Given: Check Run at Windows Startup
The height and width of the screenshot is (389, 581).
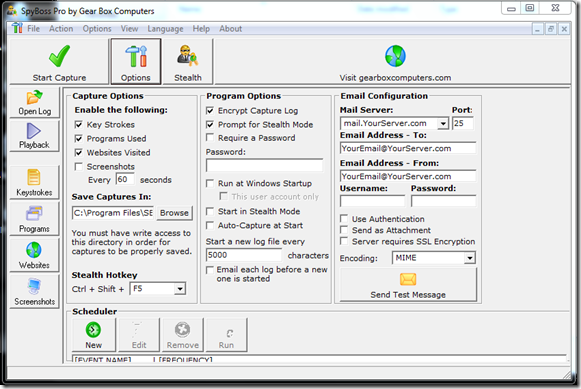Looking at the screenshot, I should pos(210,183).
